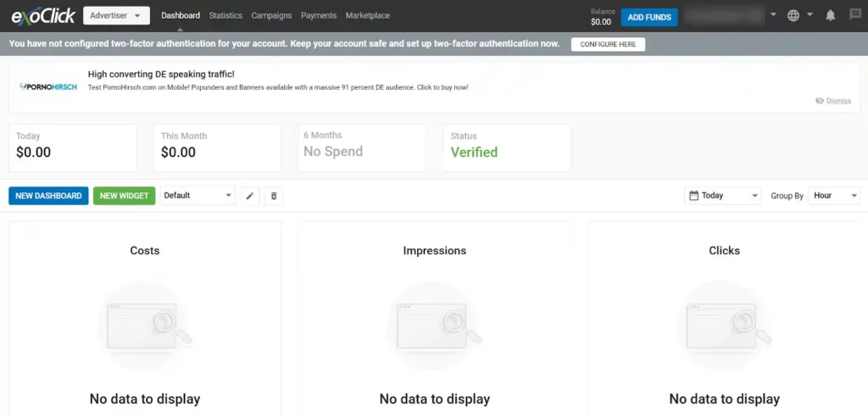This screenshot has height=417, width=868.
Task: Click the ExoClick logo
Action: click(43, 16)
